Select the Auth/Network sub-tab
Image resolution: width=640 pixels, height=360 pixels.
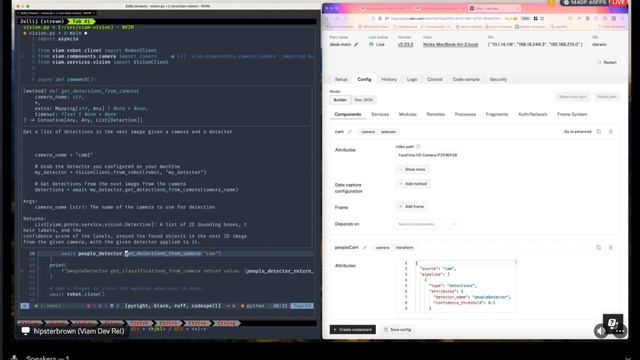532,114
